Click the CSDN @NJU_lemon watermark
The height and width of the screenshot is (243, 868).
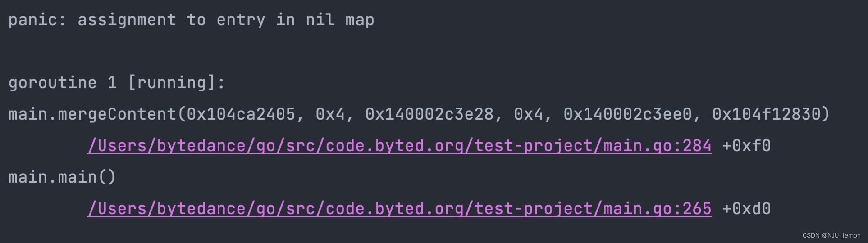[831, 235]
